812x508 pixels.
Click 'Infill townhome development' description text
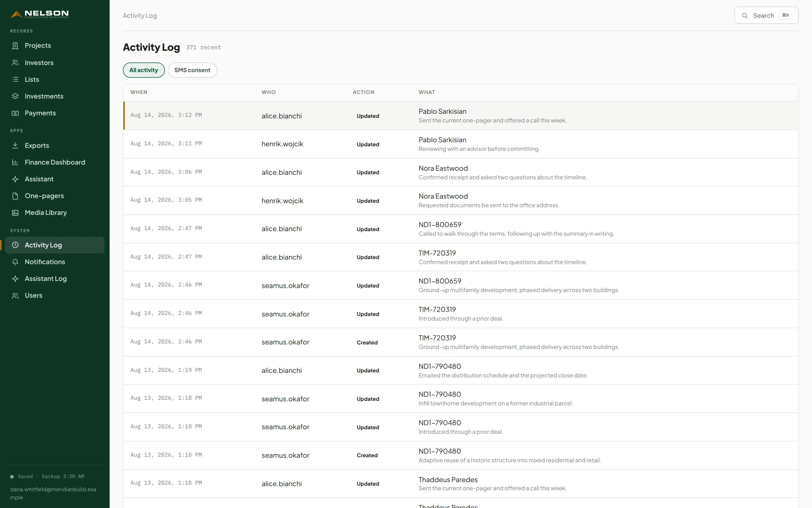(x=496, y=403)
